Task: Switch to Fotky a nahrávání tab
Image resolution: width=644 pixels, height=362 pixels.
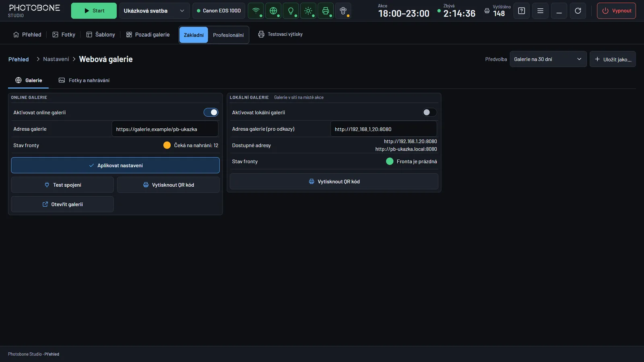Action: [x=84, y=80]
